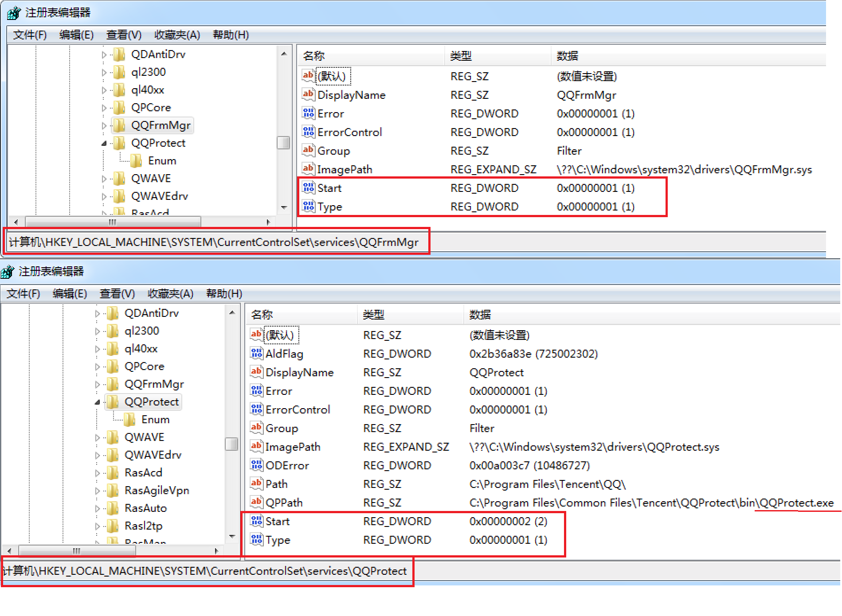The width and height of the screenshot is (842, 616).
Task: Select RasAgileVpn folder icon in bottom tree
Action: (x=113, y=491)
